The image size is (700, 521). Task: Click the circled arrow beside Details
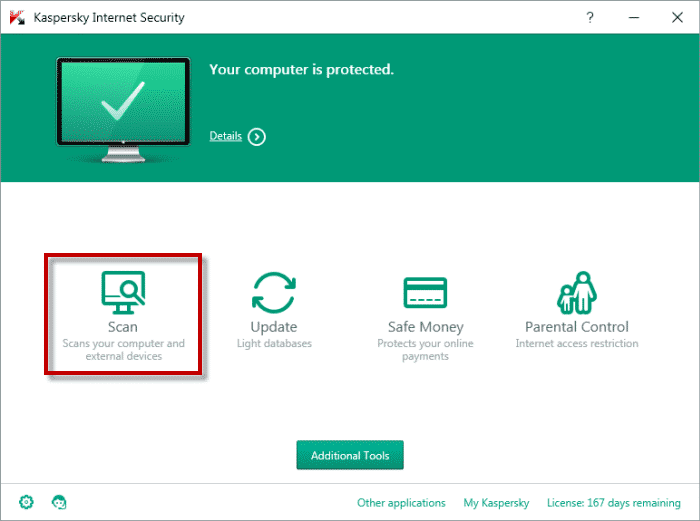tap(257, 136)
